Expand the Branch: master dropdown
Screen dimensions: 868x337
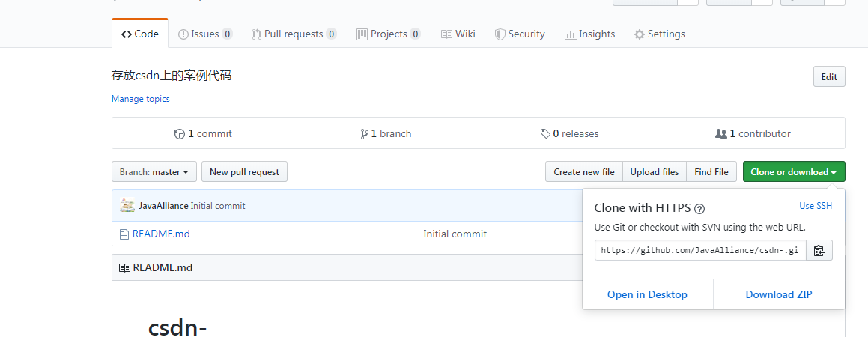click(x=154, y=171)
